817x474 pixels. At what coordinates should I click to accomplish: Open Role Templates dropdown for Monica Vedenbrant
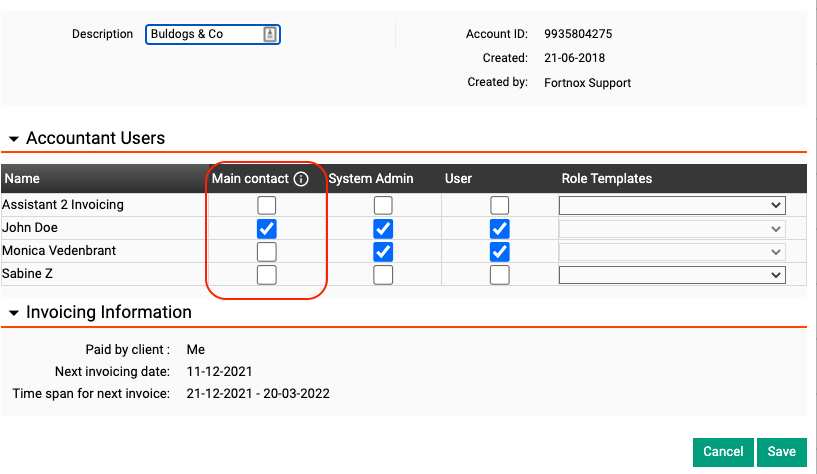click(672, 252)
